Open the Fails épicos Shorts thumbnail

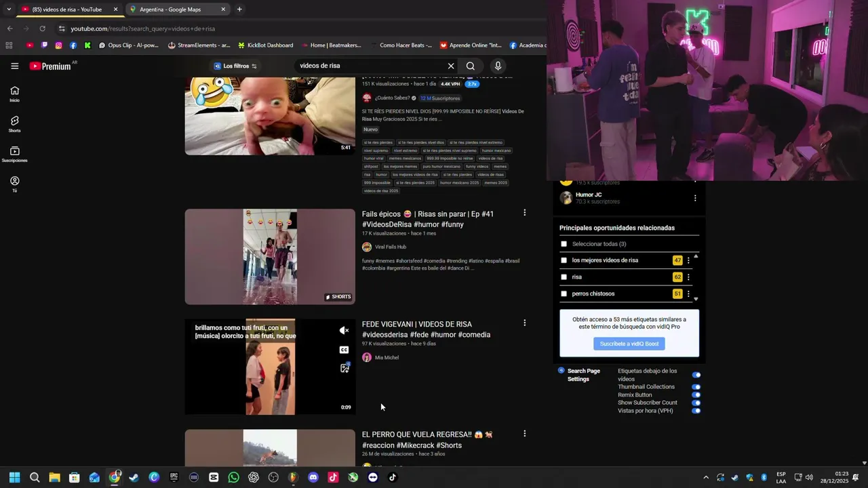(270, 256)
